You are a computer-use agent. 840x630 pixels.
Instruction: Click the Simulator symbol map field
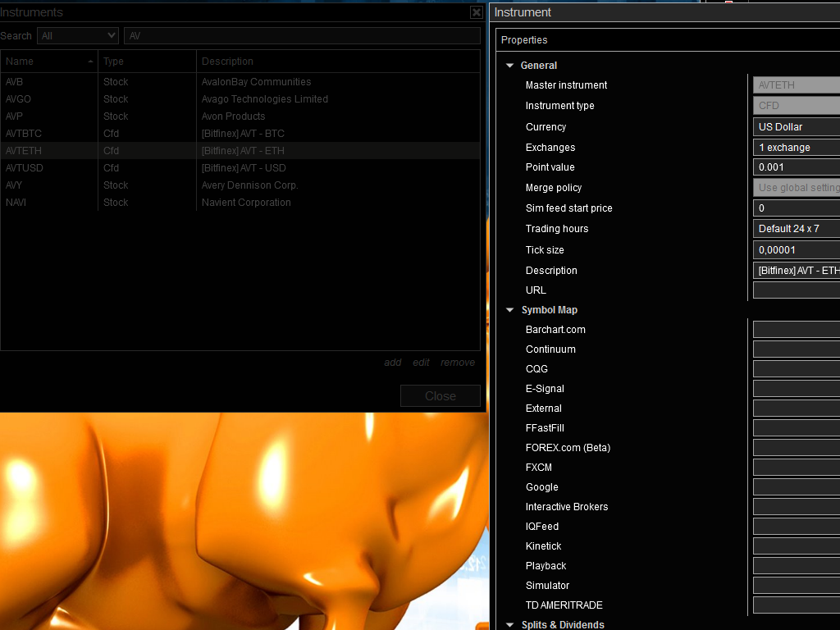tap(797, 586)
